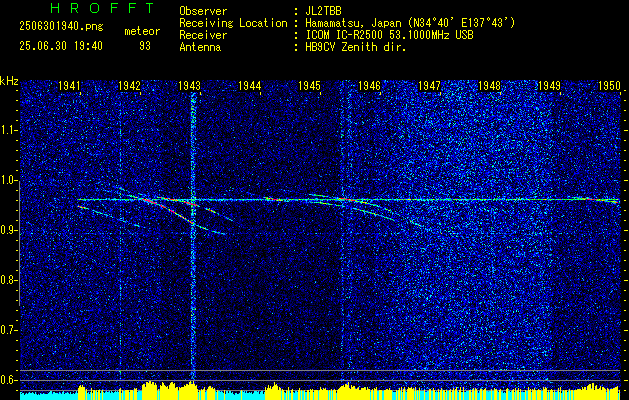Viewport: 629px width, 400px height.
Task: Click the Hamamatsu, Japan receiving location
Action: pyautogui.click(x=410, y=23)
